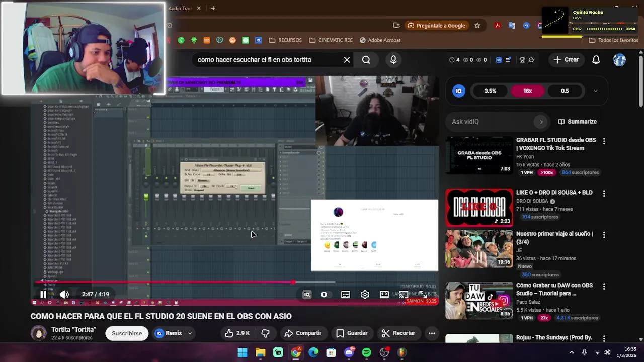Expand the Remix dropdown arrow
644x362 pixels.
190,333
